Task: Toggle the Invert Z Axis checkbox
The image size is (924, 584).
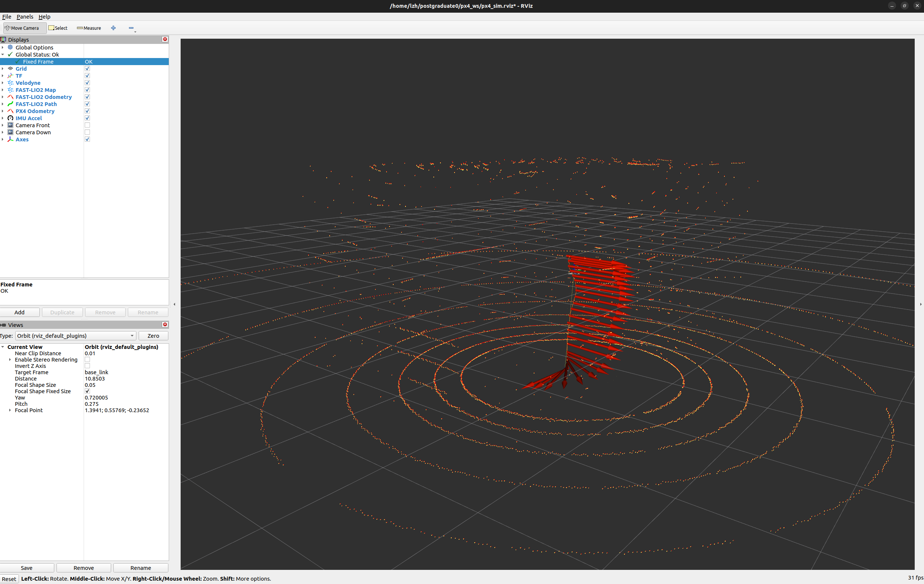Action: click(x=87, y=366)
